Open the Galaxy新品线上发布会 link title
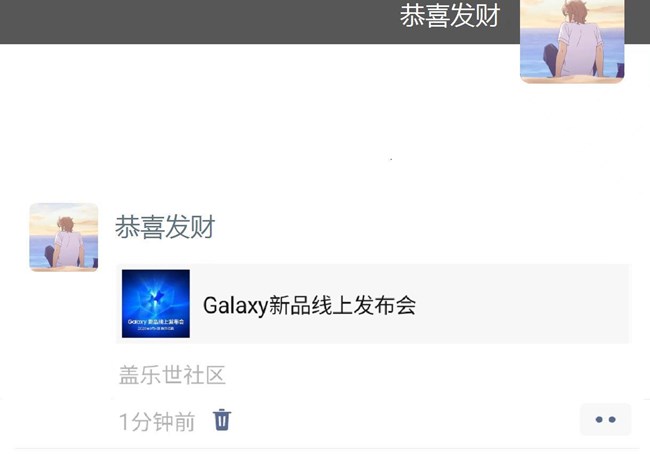650x455 pixels. [x=309, y=306]
